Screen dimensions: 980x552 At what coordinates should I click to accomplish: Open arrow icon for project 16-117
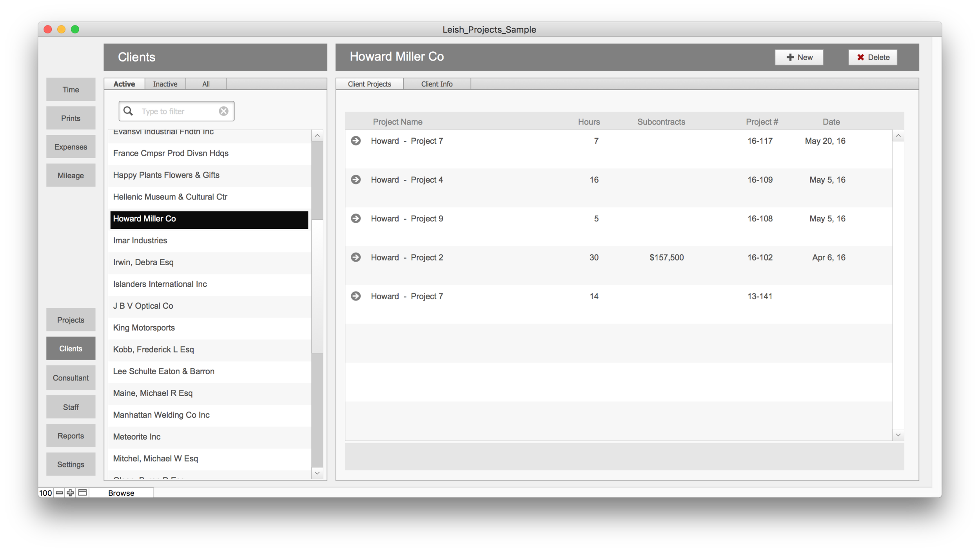pos(356,141)
